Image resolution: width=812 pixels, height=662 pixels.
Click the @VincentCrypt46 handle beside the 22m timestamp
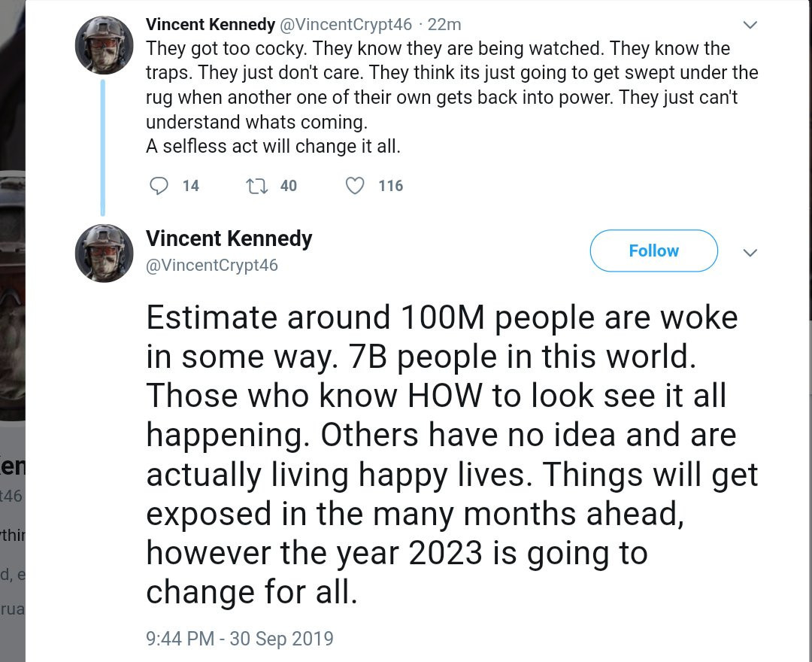(x=346, y=24)
